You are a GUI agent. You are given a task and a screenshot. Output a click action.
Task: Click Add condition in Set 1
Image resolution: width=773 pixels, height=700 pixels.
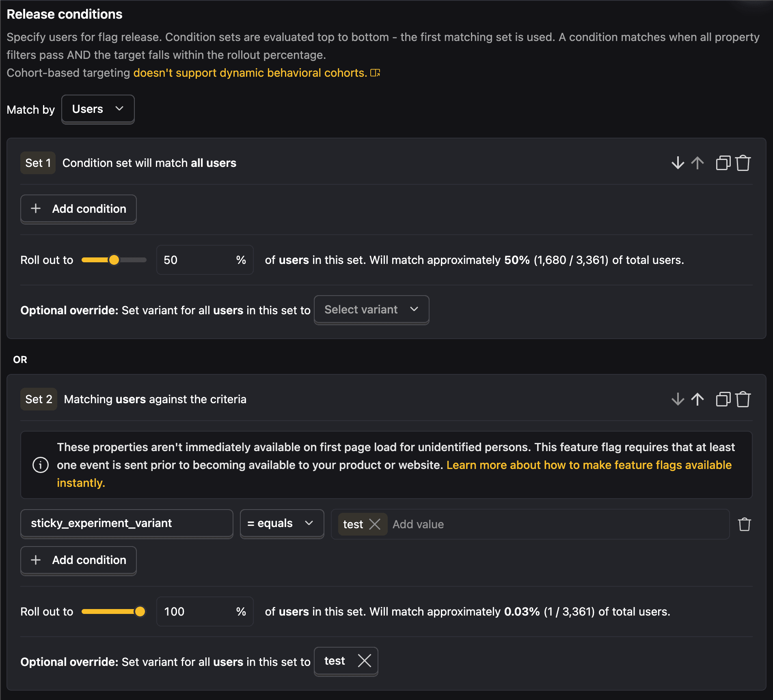tap(78, 209)
